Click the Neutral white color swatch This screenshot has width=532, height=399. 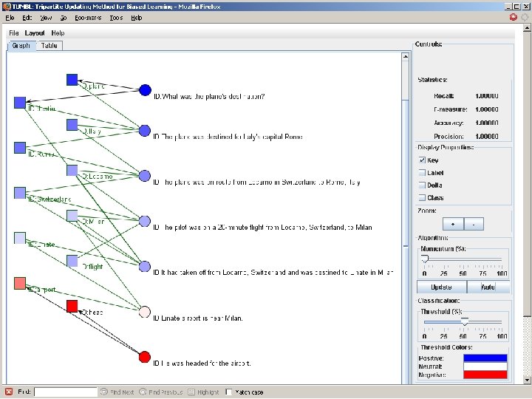[485, 366]
